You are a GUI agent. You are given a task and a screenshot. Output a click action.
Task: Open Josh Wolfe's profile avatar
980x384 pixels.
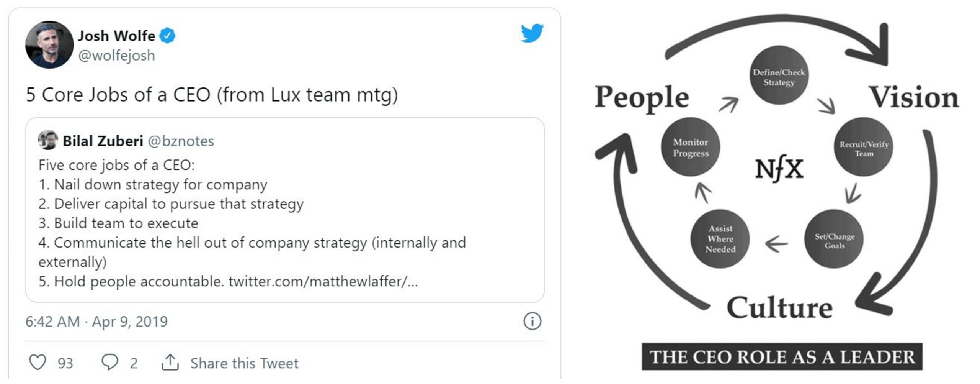click(49, 45)
